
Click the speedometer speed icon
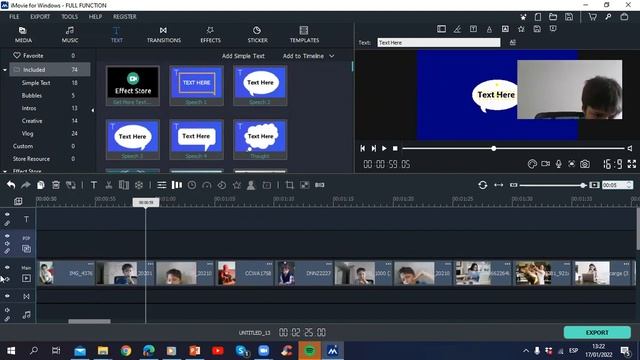207,185
